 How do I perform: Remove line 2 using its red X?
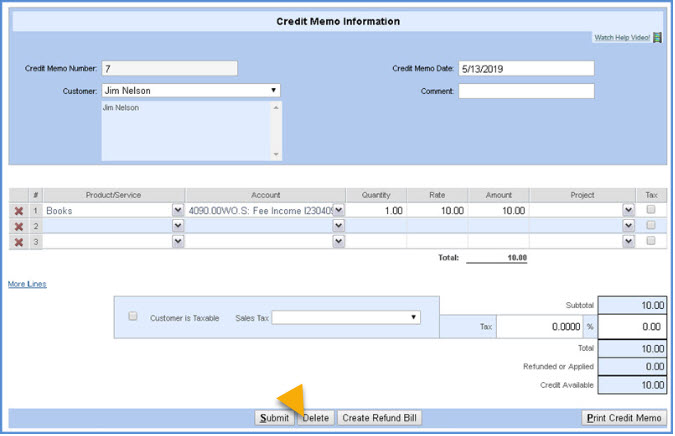(x=19, y=226)
